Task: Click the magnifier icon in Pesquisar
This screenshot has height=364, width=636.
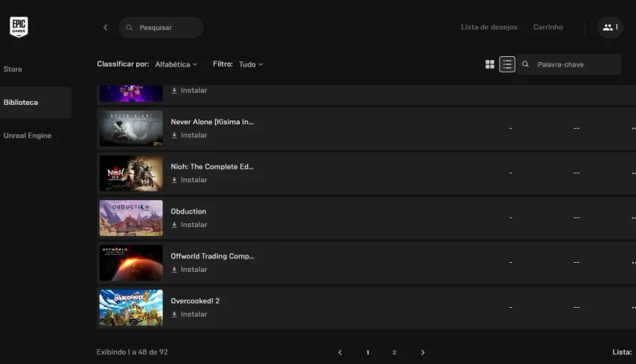Action: click(129, 27)
